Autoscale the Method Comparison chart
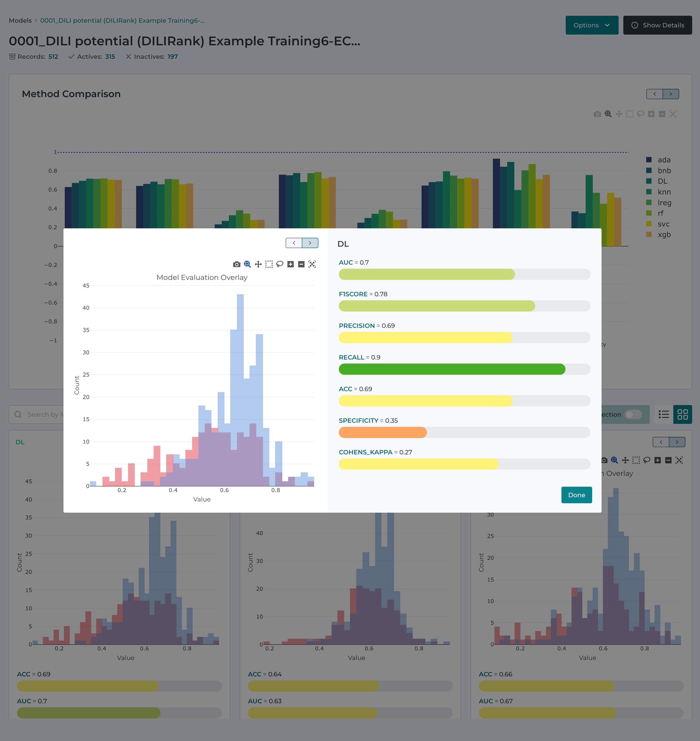 [x=673, y=114]
